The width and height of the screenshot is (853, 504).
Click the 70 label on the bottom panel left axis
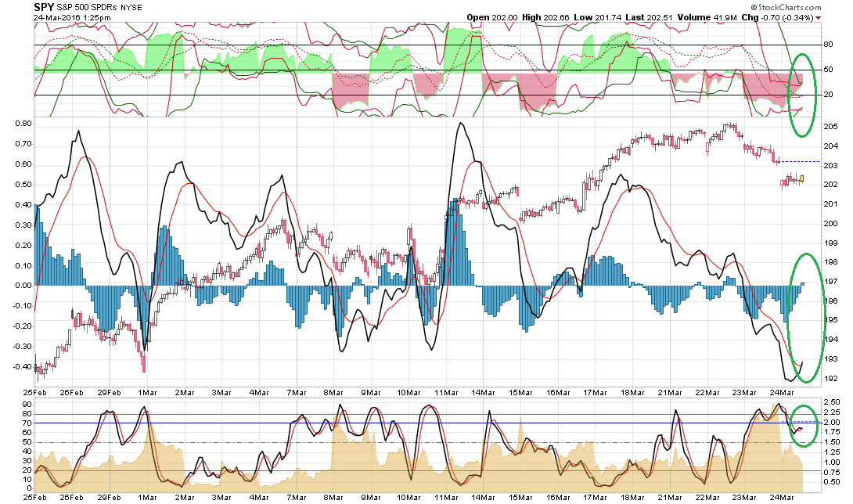click(x=27, y=423)
